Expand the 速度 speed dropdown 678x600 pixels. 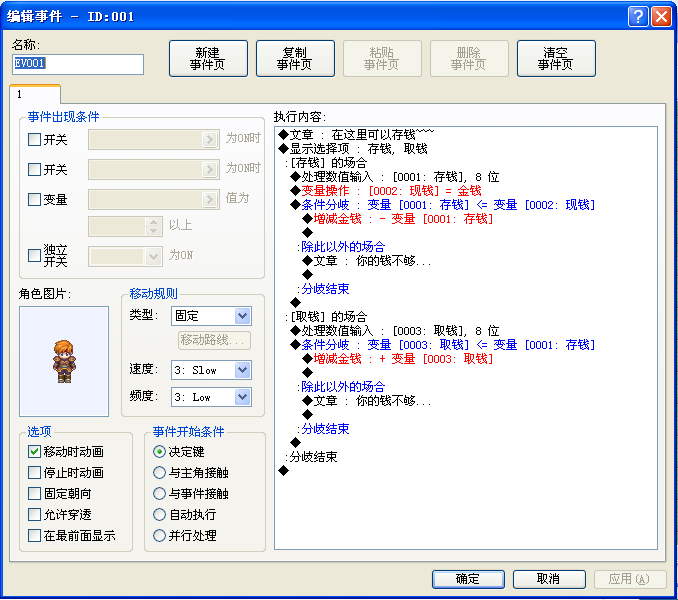pyautogui.click(x=211, y=370)
